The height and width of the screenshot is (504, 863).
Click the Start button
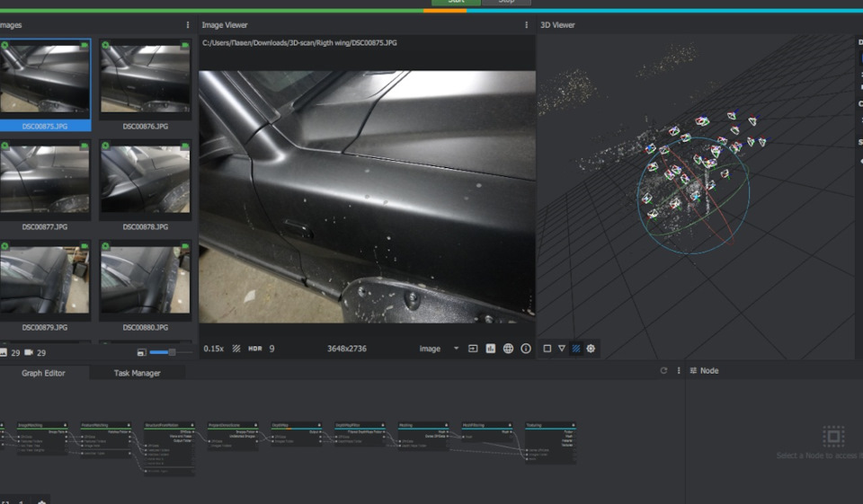click(x=456, y=2)
